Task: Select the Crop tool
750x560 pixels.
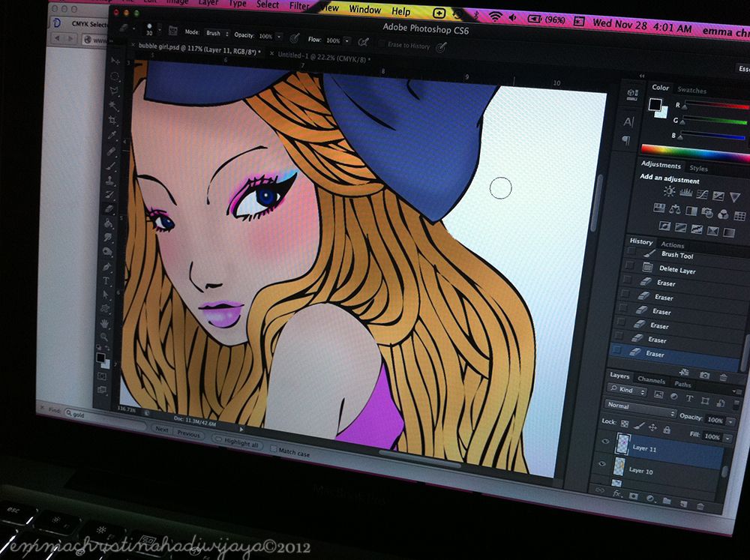Action: coord(113,120)
